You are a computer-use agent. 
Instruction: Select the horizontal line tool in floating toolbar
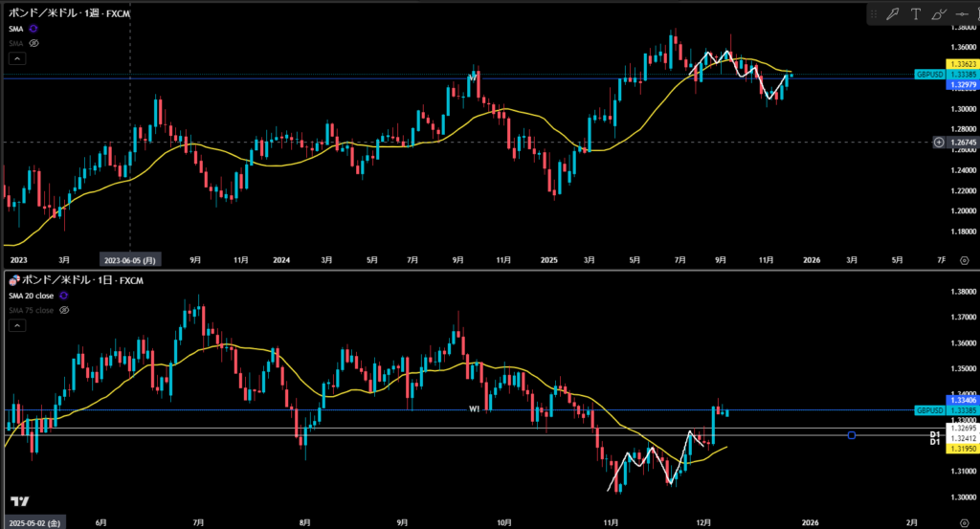pyautogui.click(x=963, y=13)
